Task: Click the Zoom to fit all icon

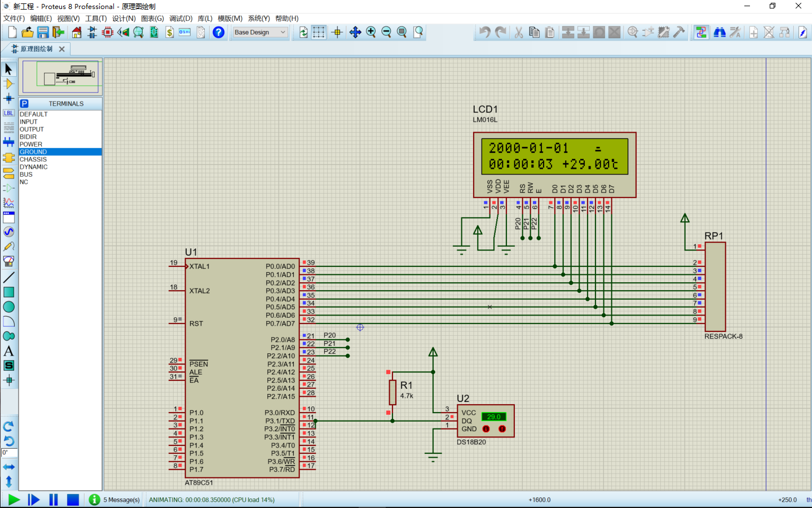Action: tap(402, 32)
